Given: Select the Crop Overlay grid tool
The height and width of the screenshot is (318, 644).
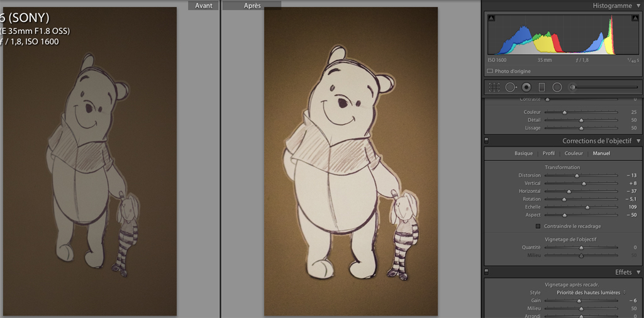Looking at the screenshot, I should point(494,87).
